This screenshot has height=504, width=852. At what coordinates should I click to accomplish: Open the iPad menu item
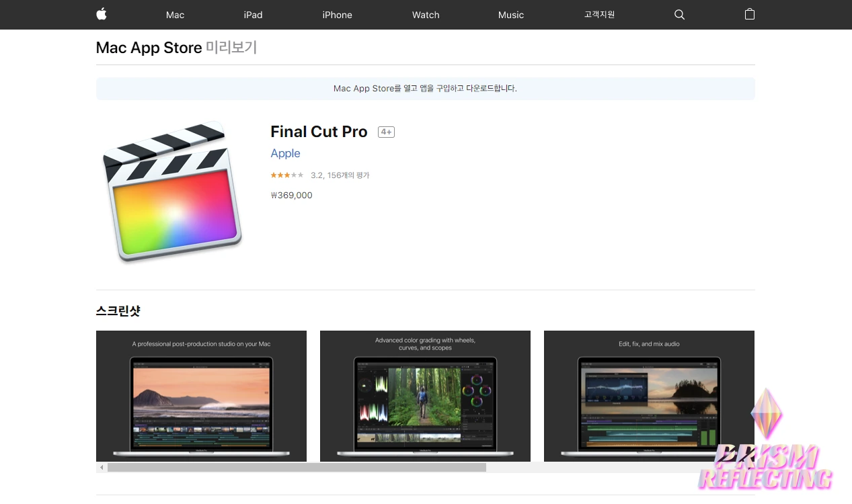[x=253, y=15]
